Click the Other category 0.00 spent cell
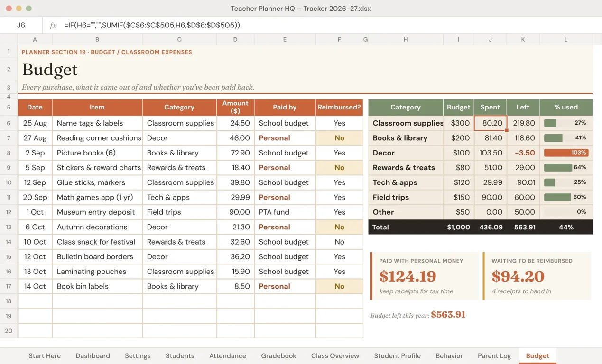This screenshot has height=364, width=602. tap(491, 212)
